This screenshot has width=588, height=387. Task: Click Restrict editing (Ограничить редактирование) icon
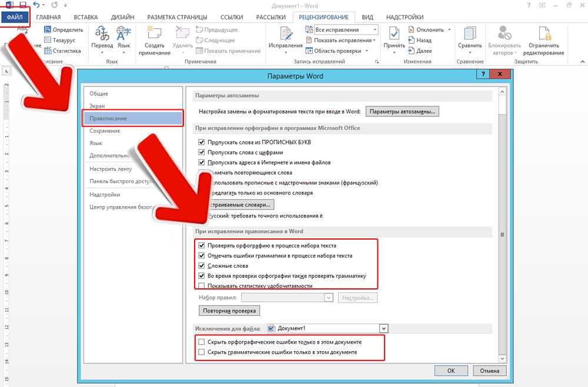coord(546,34)
